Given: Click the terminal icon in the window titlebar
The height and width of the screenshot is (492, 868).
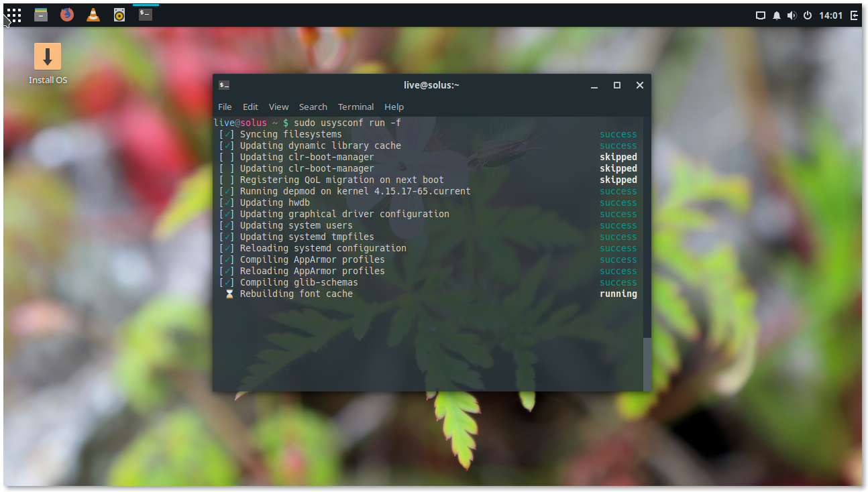Looking at the screenshot, I should [x=225, y=85].
